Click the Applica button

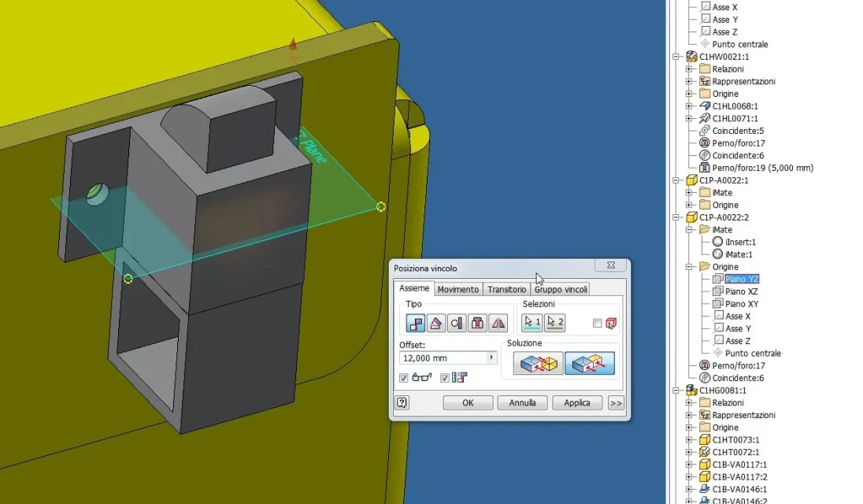577,402
